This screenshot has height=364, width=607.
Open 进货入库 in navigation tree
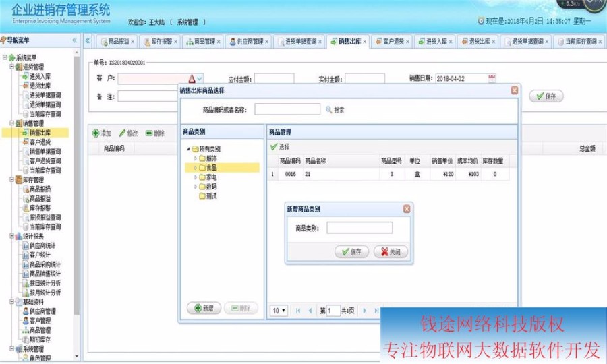click(x=40, y=76)
